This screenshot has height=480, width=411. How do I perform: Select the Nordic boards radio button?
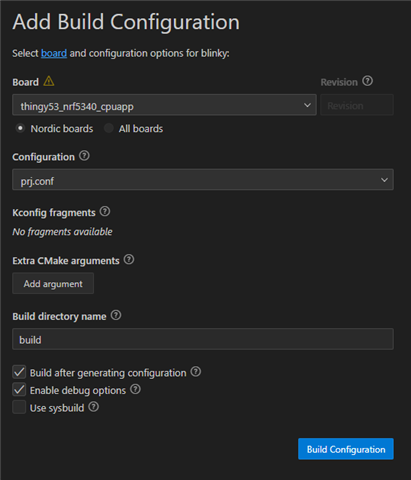[x=20, y=128]
